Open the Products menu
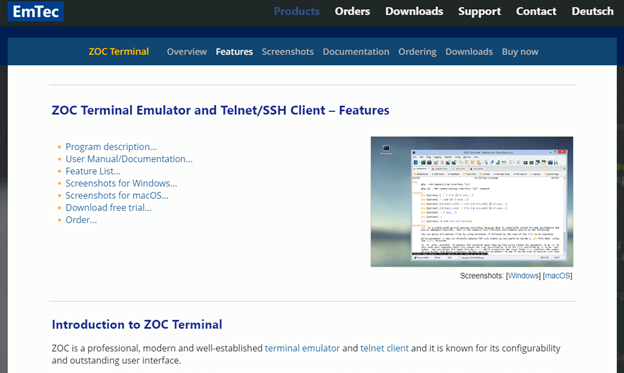The height and width of the screenshot is (373, 624). 296,11
